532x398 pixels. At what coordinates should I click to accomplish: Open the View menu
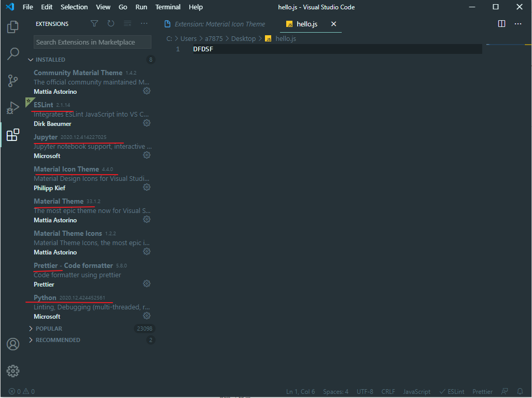tap(103, 7)
